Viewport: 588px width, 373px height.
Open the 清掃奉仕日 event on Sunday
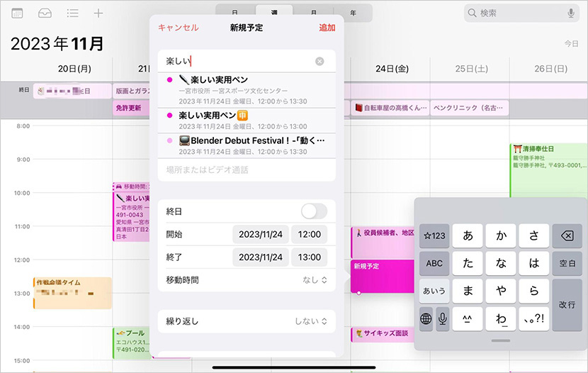pyautogui.click(x=548, y=170)
